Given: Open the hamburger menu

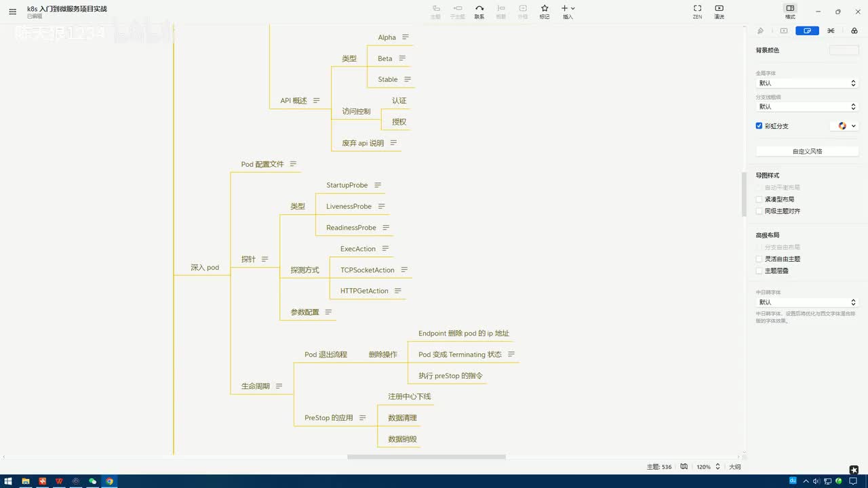Looking at the screenshot, I should point(12,12).
